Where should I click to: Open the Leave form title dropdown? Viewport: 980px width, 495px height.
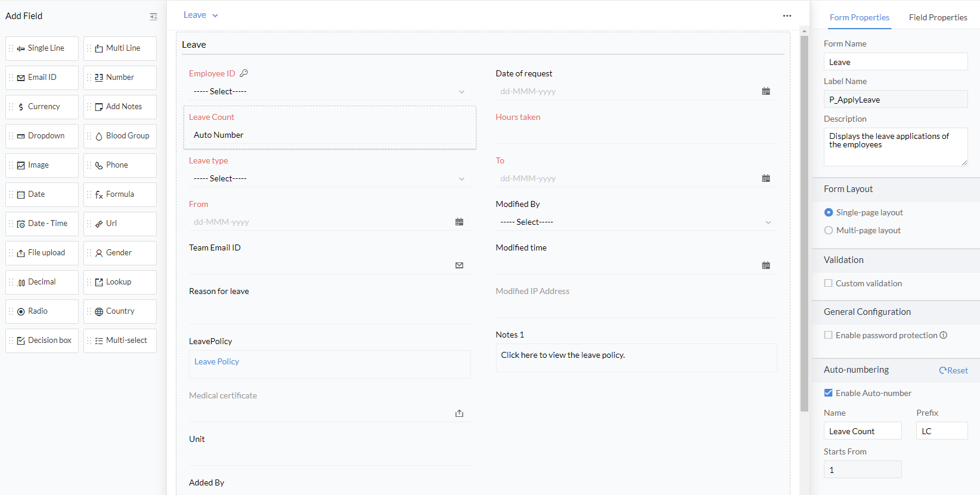coord(201,16)
